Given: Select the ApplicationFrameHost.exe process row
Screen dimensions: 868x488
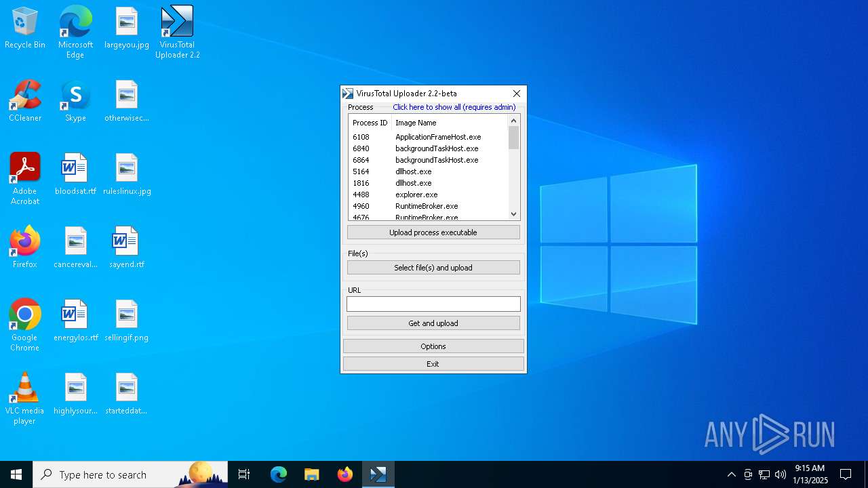Looking at the screenshot, I should coord(429,137).
